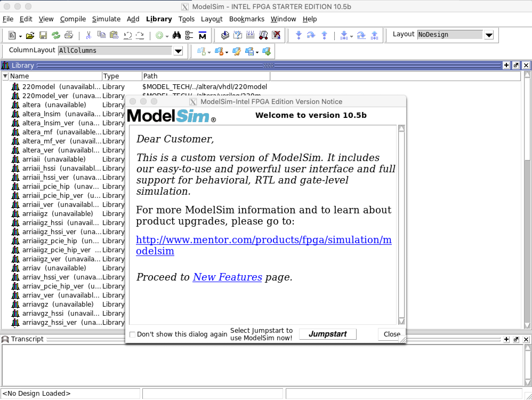The width and height of the screenshot is (532, 400).
Task: Click the Library panel vertical scrollbar thumb
Action: coord(527,119)
